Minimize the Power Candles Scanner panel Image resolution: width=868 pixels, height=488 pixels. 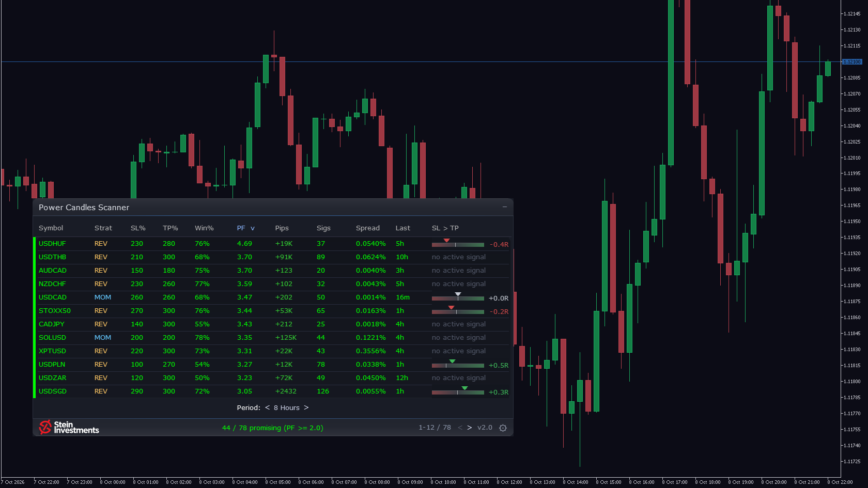click(505, 207)
